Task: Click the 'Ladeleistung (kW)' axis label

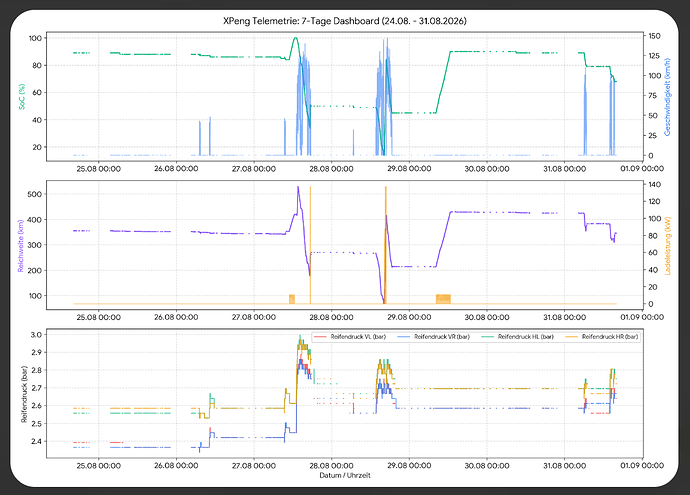Action: tap(667, 246)
